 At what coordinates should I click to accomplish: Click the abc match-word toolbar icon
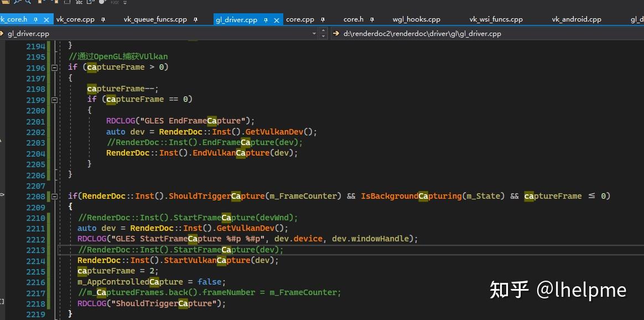pos(79,2)
